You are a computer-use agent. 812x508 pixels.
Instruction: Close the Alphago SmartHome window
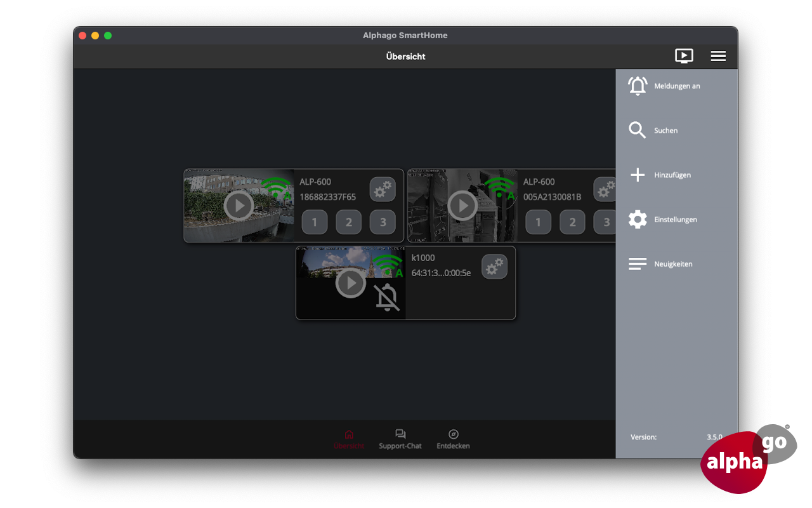pyautogui.click(x=82, y=36)
